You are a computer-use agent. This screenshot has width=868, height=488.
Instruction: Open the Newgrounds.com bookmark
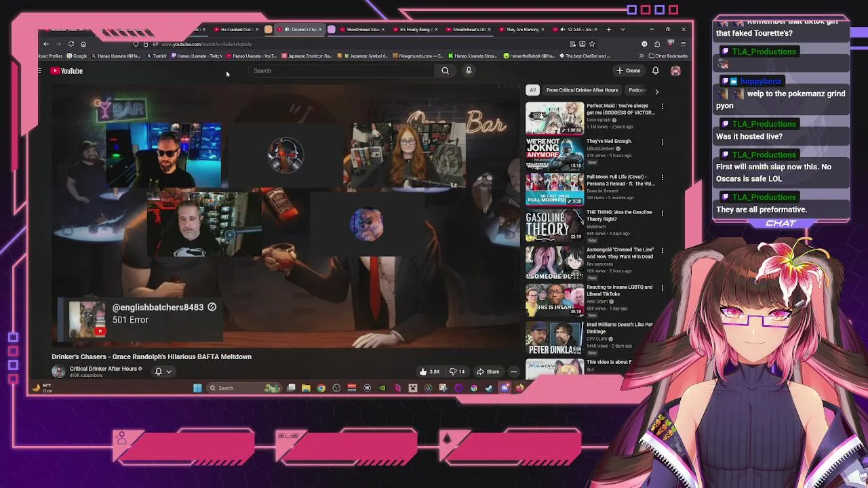pos(417,56)
